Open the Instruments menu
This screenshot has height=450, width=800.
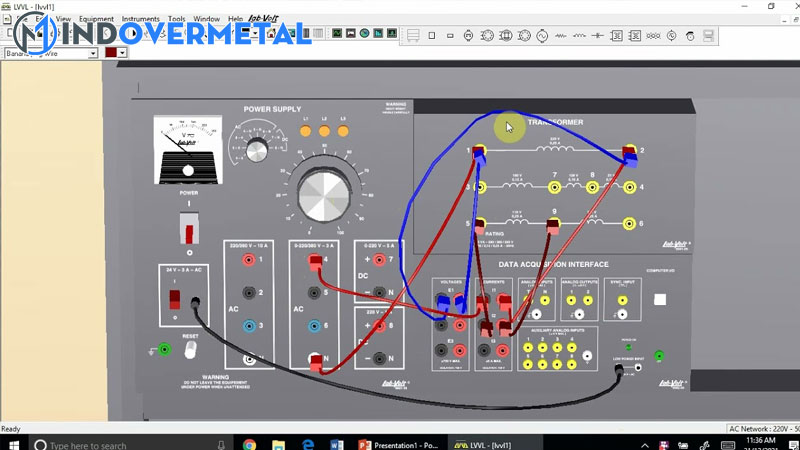pyautogui.click(x=140, y=19)
